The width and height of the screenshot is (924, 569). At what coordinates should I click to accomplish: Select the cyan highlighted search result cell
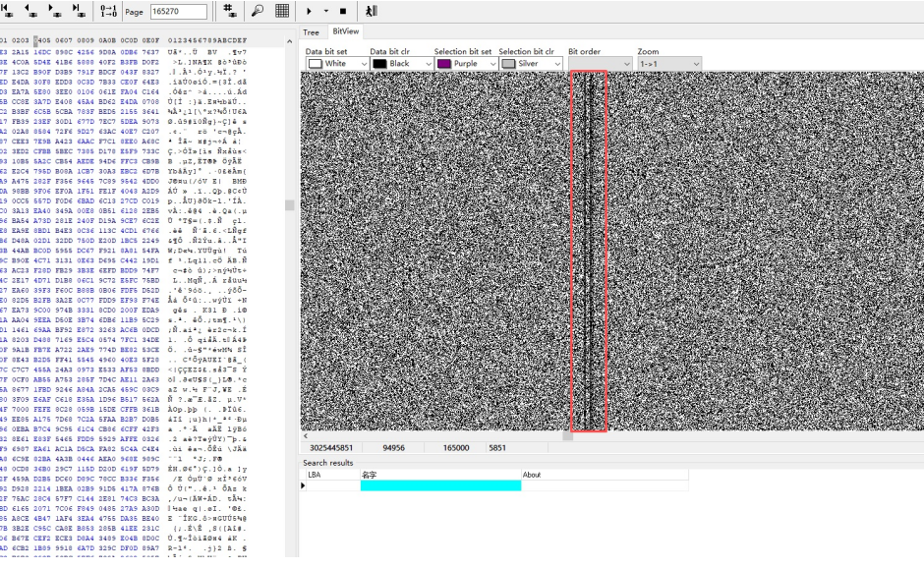pyautogui.click(x=440, y=485)
